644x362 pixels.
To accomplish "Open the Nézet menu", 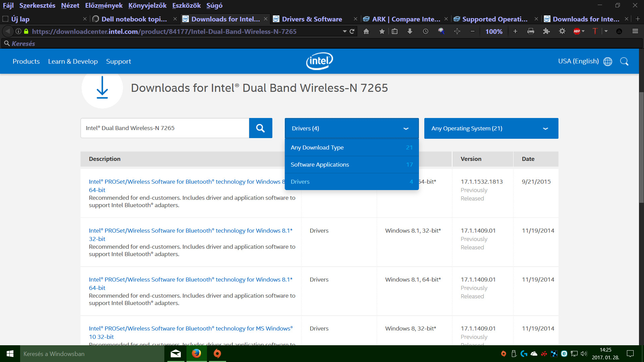I will tap(70, 6).
